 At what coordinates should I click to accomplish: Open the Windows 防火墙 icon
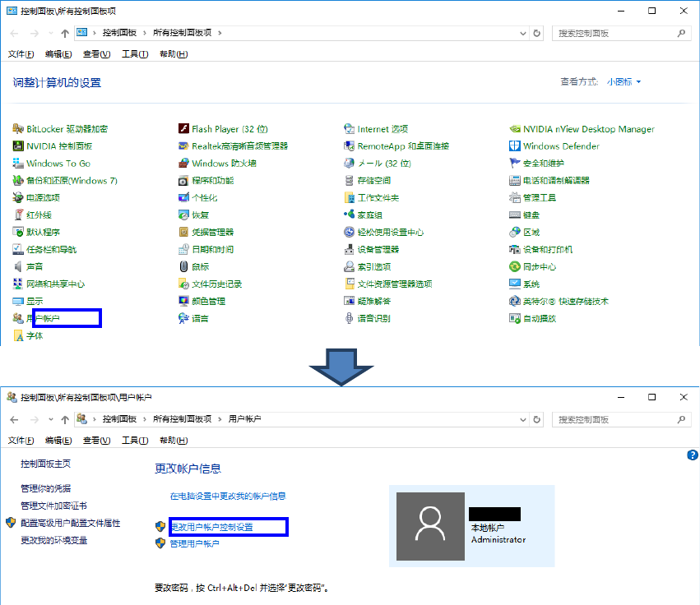[x=183, y=164]
